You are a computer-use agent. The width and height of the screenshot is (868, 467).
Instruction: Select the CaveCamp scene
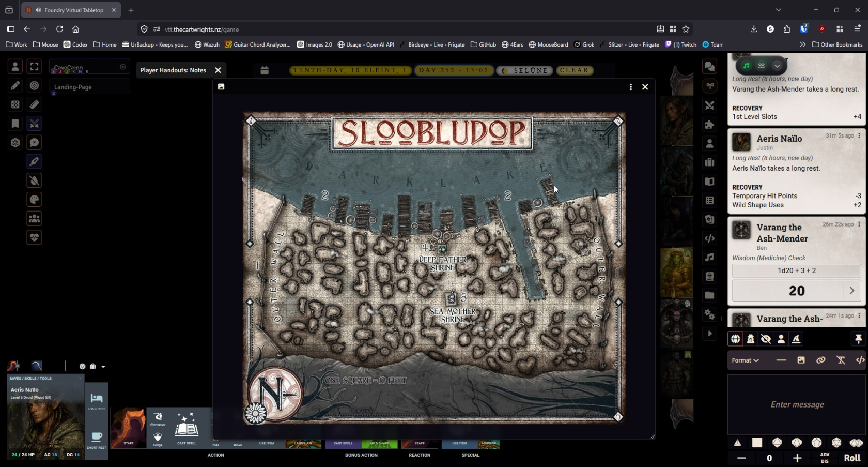[89, 67]
